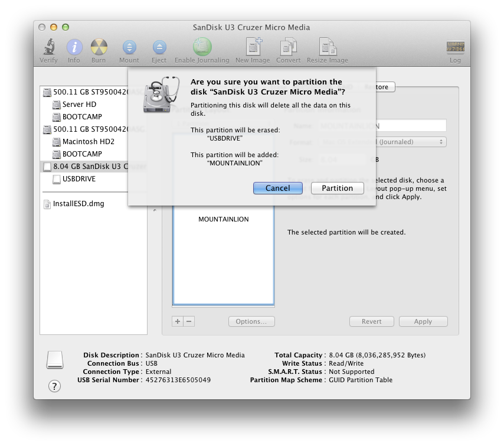The height and width of the screenshot is (446, 504).
Task: Cancel the partition confirmation dialog
Action: point(278,188)
